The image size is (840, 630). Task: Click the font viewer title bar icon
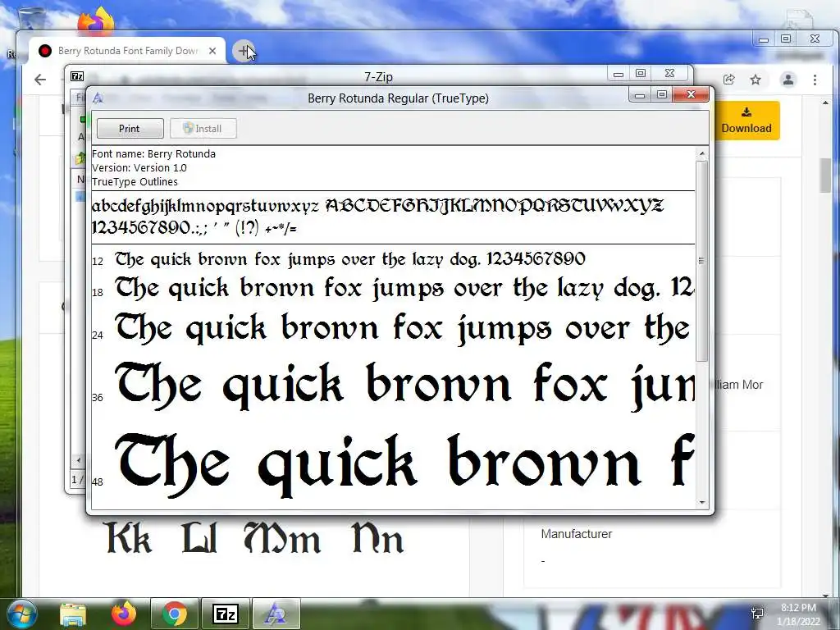point(98,98)
